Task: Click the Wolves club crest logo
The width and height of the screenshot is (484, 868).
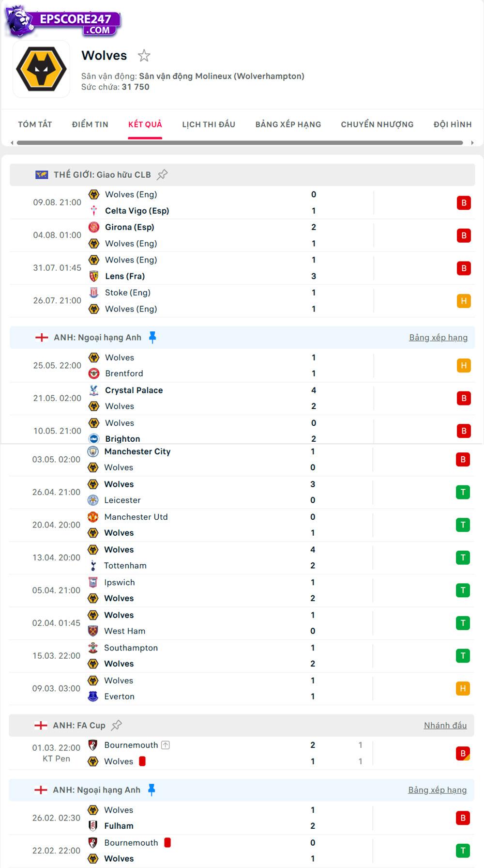Action: tap(42, 70)
